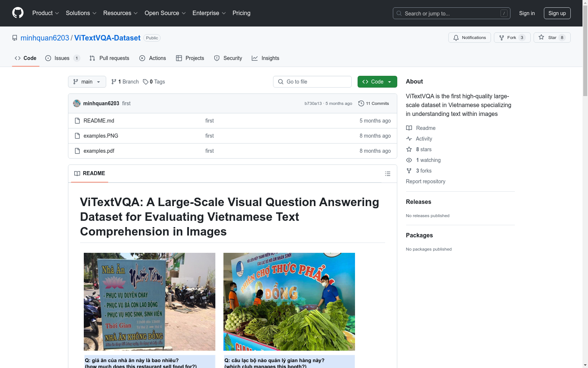View the fork count 3
Screen dimensions: 588x368
tap(522, 38)
